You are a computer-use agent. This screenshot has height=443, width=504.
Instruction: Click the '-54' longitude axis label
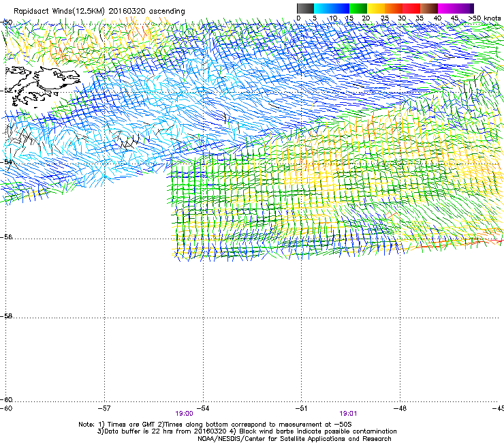click(203, 408)
